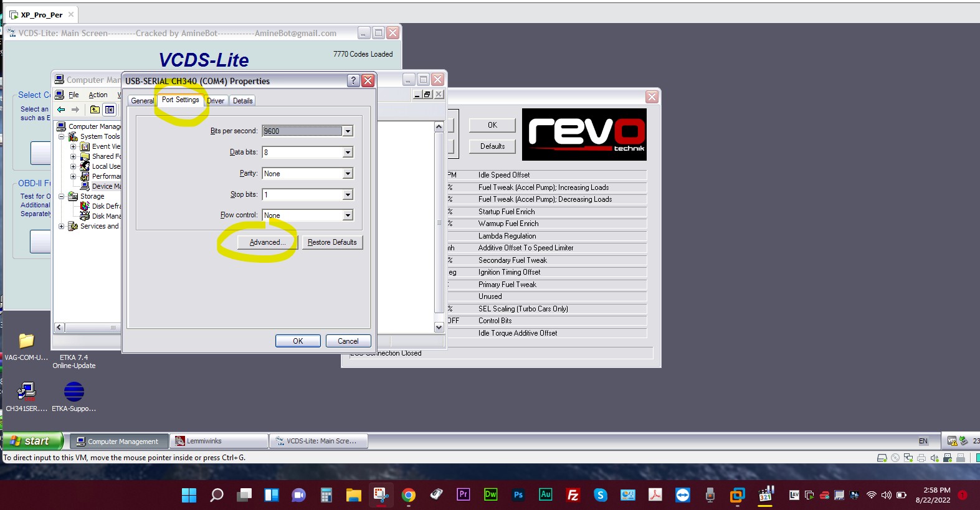This screenshot has height=510, width=980.
Task: Toggle Show/Hide Console Tree toolbar icon
Action: point(110,110)
